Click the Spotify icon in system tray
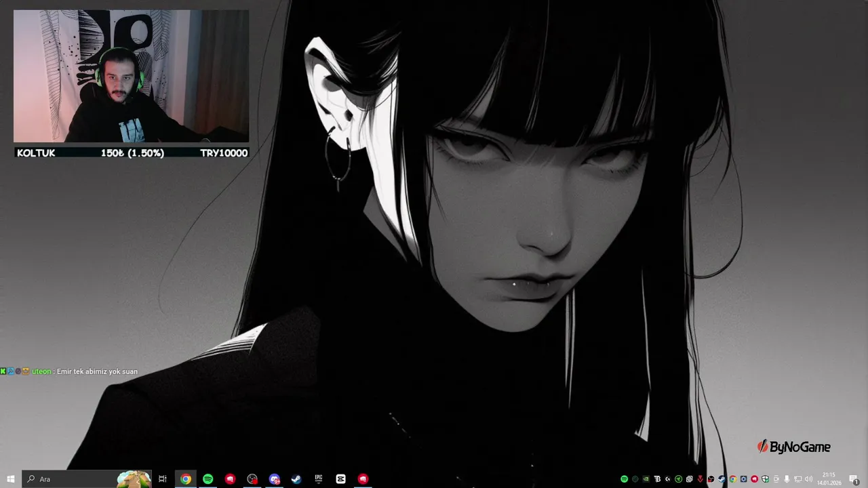The image size is (868, 488). click(624, 479)
